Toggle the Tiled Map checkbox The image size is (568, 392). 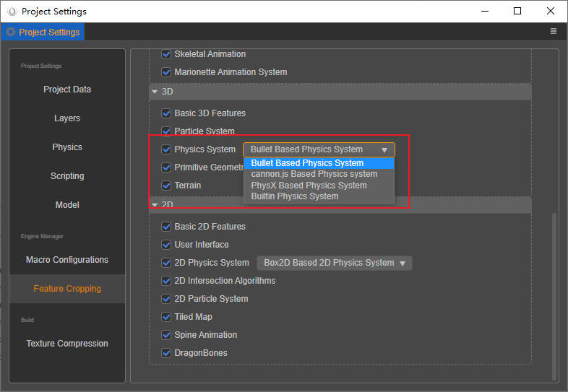point(166,317)
